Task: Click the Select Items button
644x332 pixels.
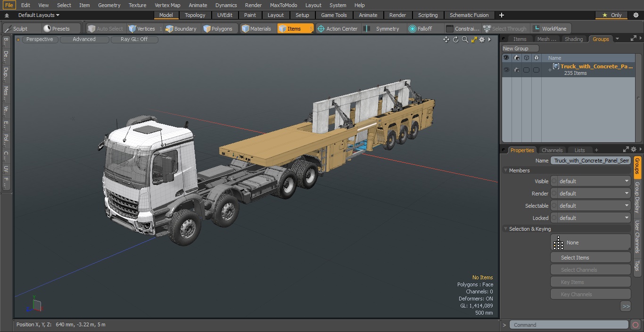Action: tap(591, 258)
